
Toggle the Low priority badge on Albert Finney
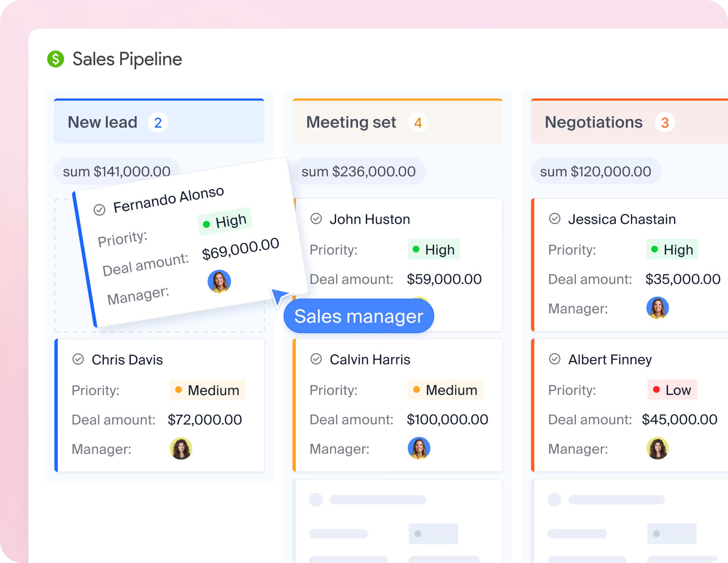672,390
